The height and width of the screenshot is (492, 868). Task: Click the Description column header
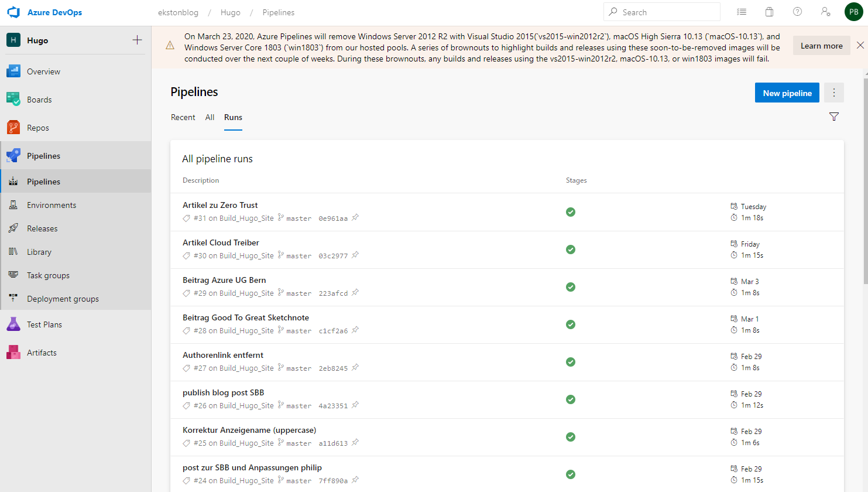coord(201,180)
